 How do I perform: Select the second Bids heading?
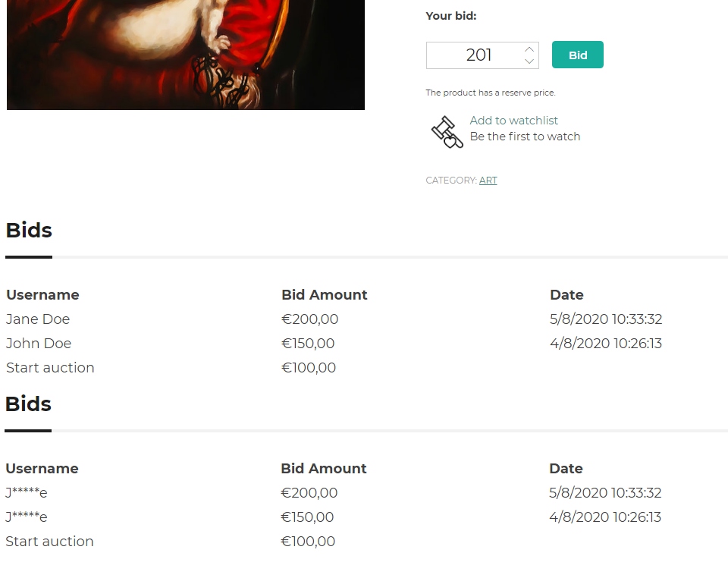click(x=28, y=404)
